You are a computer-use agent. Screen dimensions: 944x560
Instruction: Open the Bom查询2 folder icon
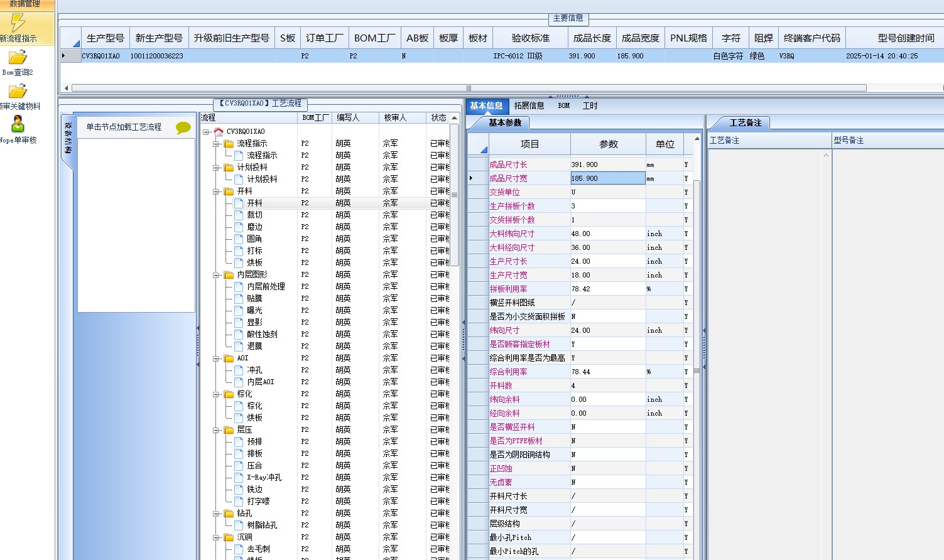coord(18,58)
